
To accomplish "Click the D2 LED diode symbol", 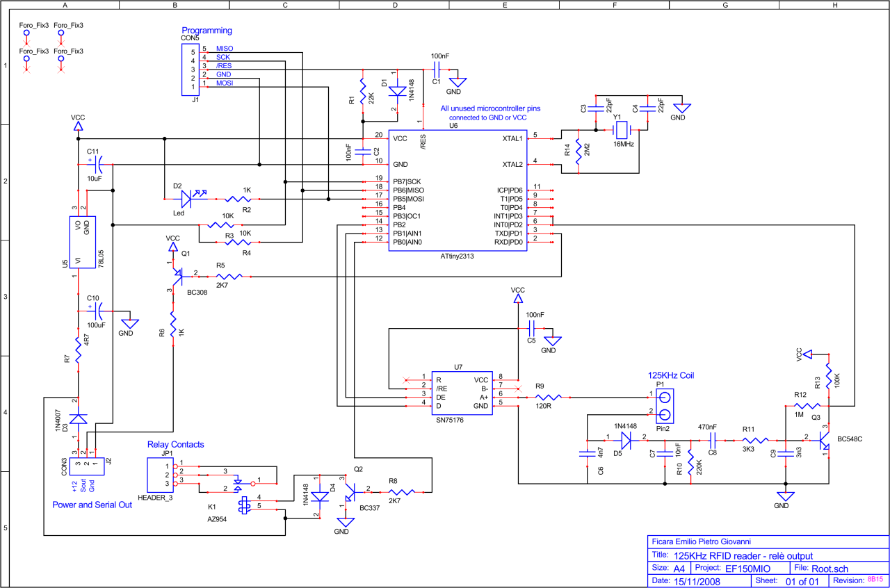I will 187,199.
